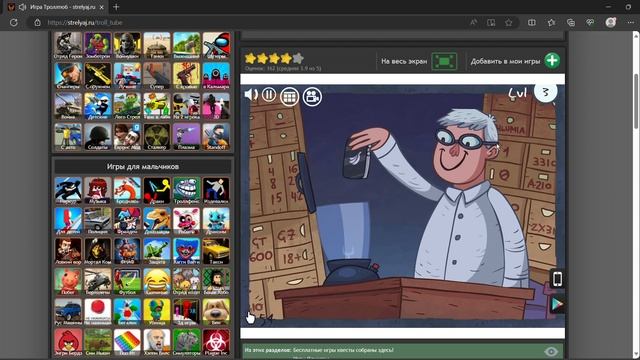Open the 'Бен' talking dog thumbnail

pyautogui.click(x=216, y=312)
